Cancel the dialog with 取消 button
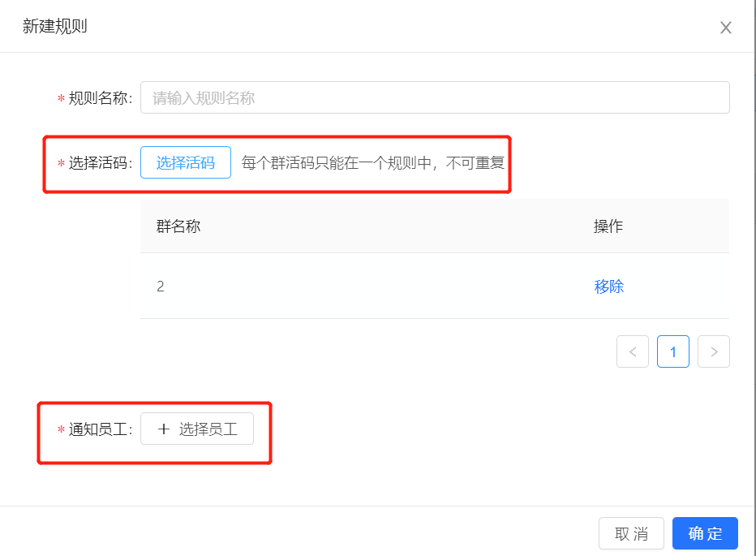This screenshot has height=556, width=756. pos(631,533)
